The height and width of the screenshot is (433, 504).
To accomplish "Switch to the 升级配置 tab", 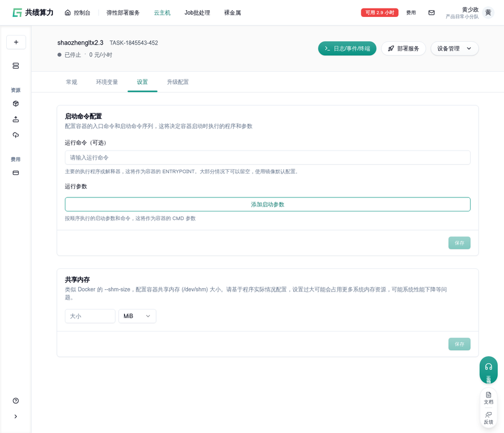I will [178, 82].
